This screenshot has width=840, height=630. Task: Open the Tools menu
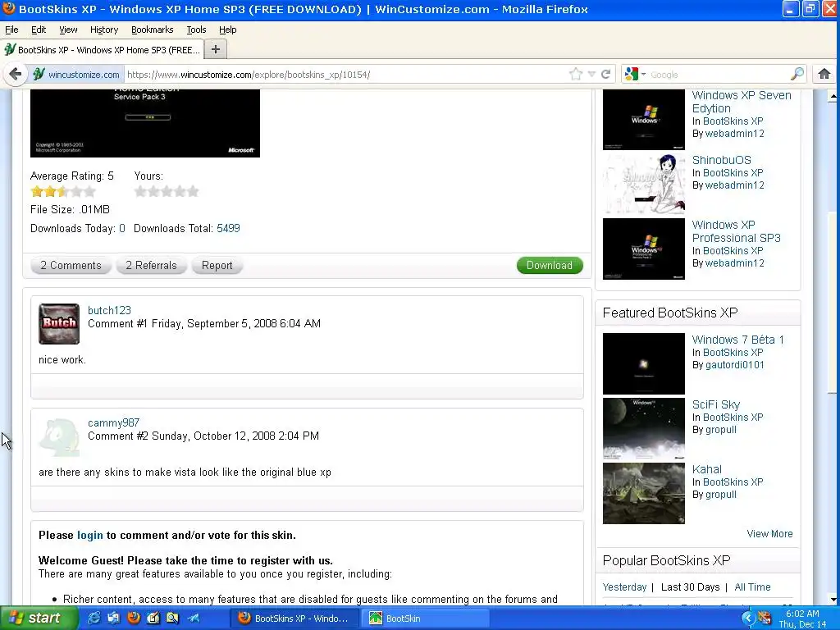[196, 30]
